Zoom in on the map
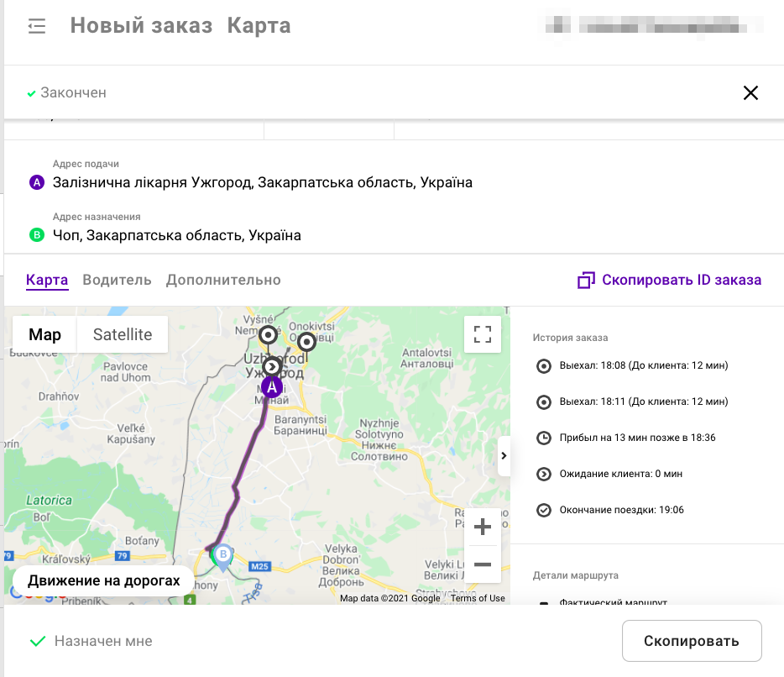This screenshot has height=677, width=784. (483, 527)
